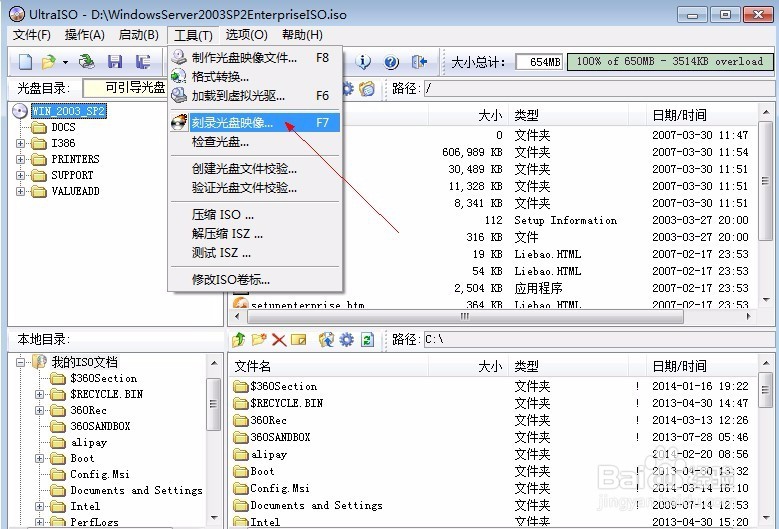Click the Open CD/DVD disc icon
Screen dimensions: 779x529
[x=86, y=62]
